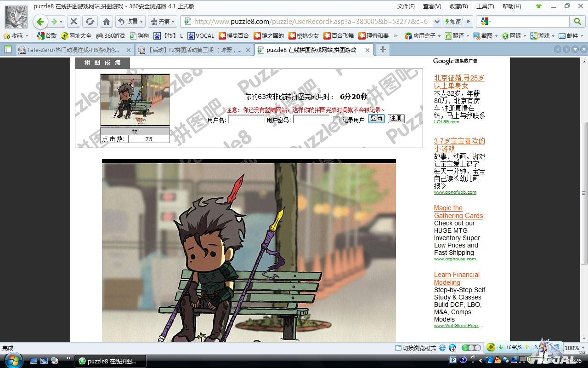Click the browser back arrow button
588x368 pixels.
[40, 22]
